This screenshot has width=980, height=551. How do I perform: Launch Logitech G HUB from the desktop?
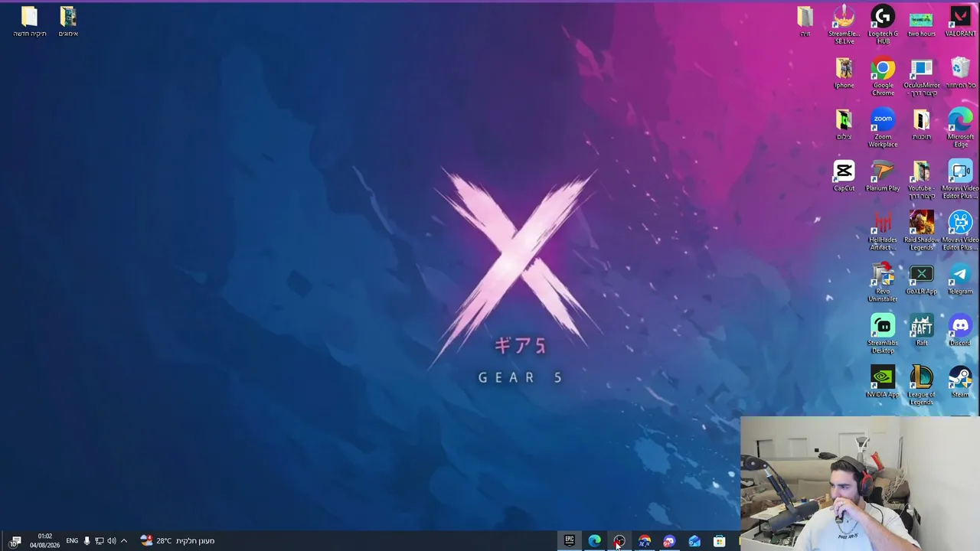[883, 24]
